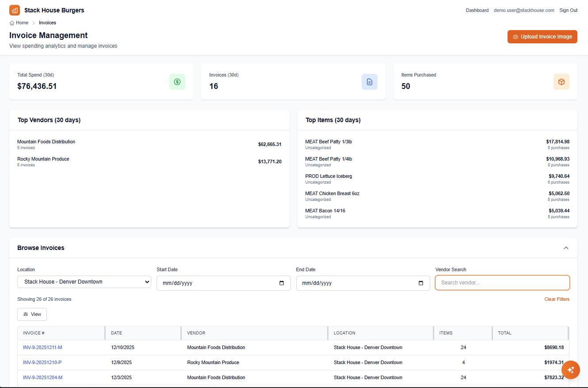The height and width of the screenshot is (388, 588).
Task: Click the $76,436.51 total spend value
Action: pos(37,86)
